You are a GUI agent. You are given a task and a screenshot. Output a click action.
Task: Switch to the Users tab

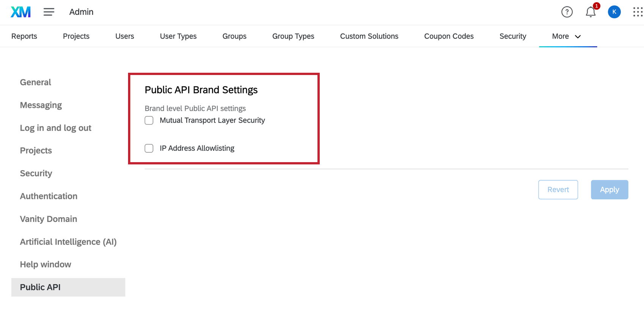coord(125,36)
